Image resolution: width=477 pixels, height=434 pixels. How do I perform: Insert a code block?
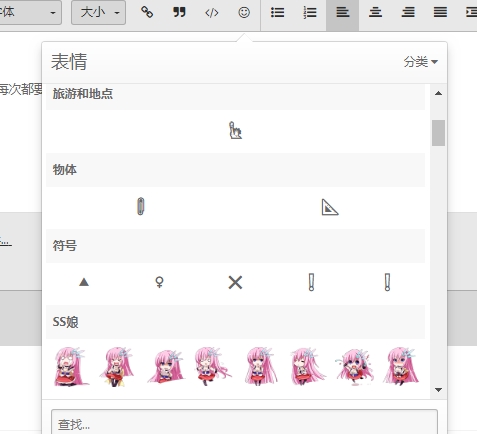[x=212, y=13]
